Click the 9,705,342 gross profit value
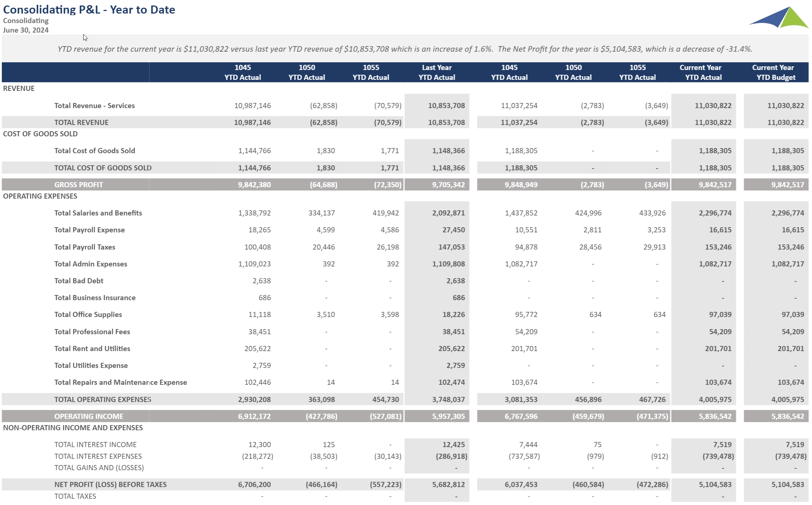Screen dimensions: 812x505 point(448,185)
